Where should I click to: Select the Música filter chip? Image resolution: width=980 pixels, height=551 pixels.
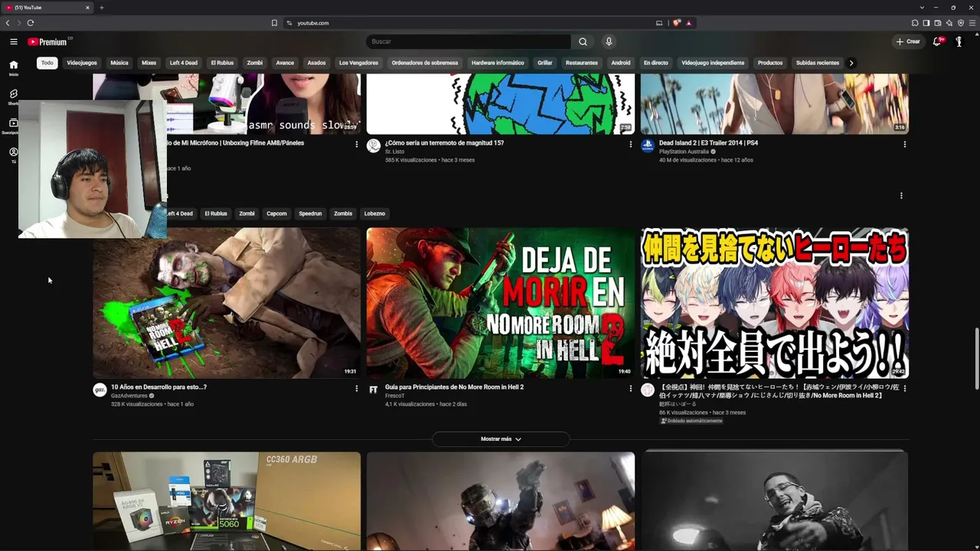(119, 63)
